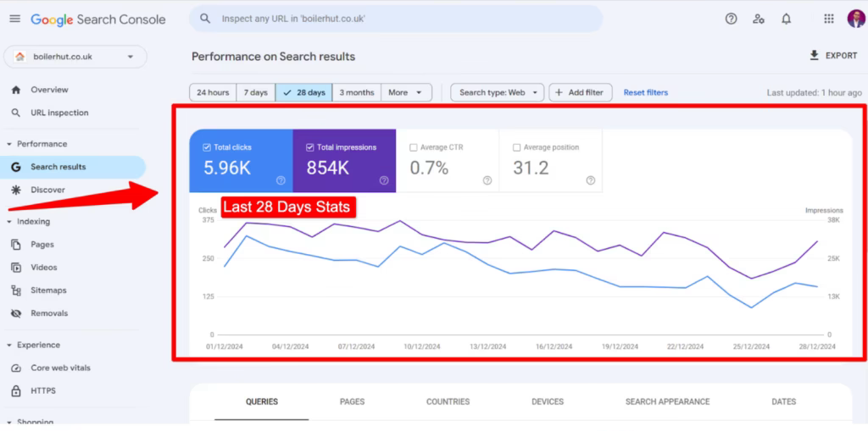The image size is (868, 431).
Task: Open the More date range dropdown
Action: coord(406,92)
